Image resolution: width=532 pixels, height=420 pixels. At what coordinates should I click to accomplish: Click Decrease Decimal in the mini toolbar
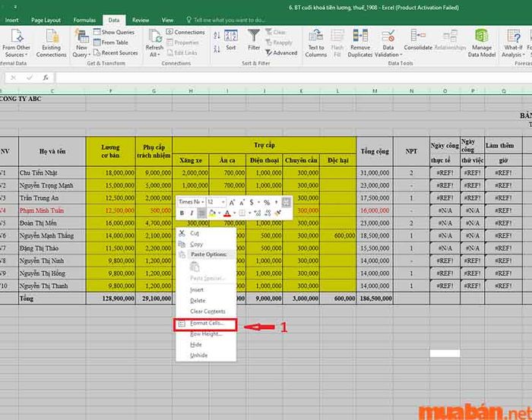(268, 213)
